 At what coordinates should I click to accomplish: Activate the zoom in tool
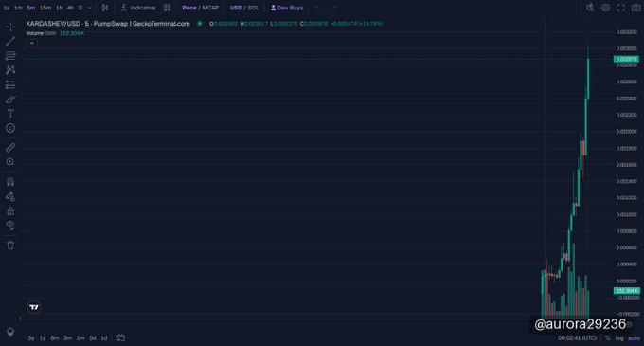tap(10, 162)
